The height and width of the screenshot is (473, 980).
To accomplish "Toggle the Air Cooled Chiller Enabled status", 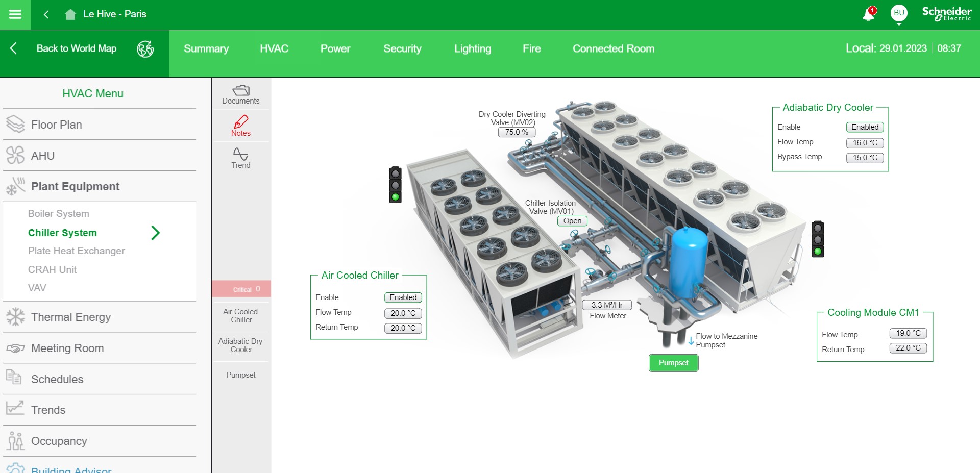I will tap(403, 297).
